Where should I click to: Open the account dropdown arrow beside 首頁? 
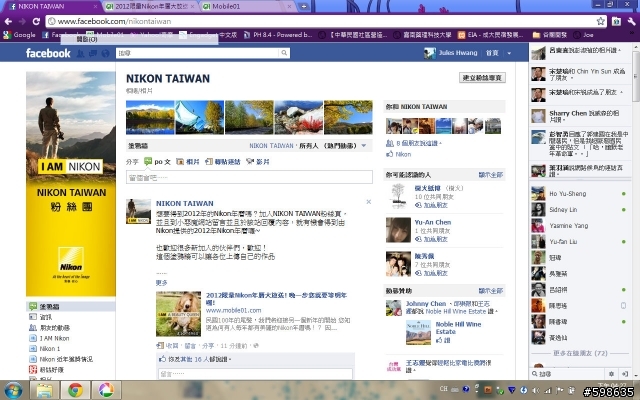pos(509,53)
